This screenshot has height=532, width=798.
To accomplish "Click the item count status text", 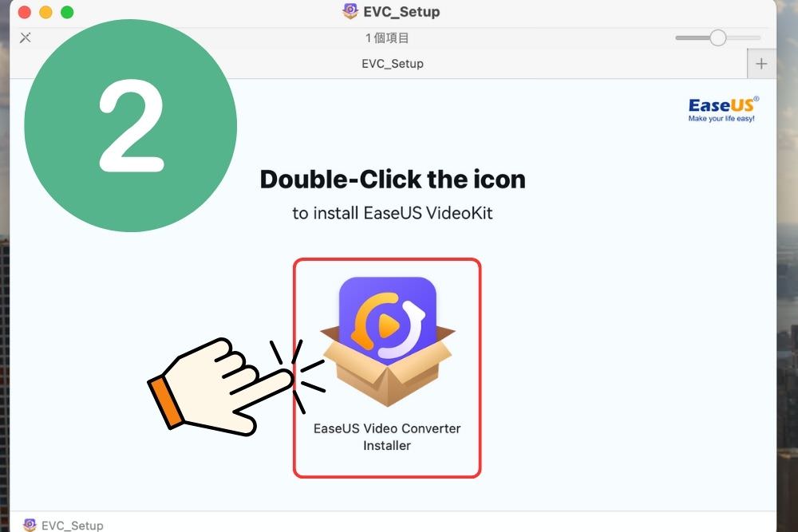I will (x=387, y=38).
